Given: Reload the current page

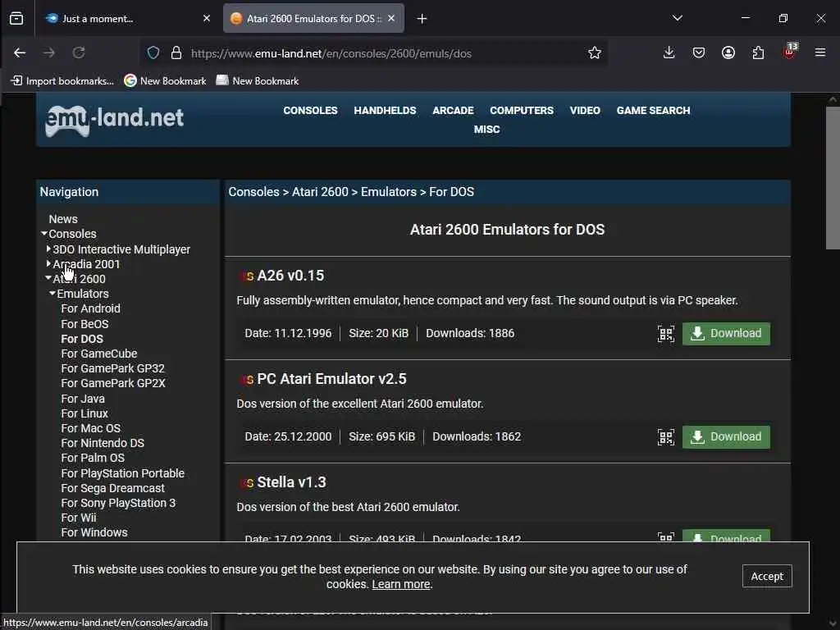Looking at the screenshot, I should click(x=79, y=52).
